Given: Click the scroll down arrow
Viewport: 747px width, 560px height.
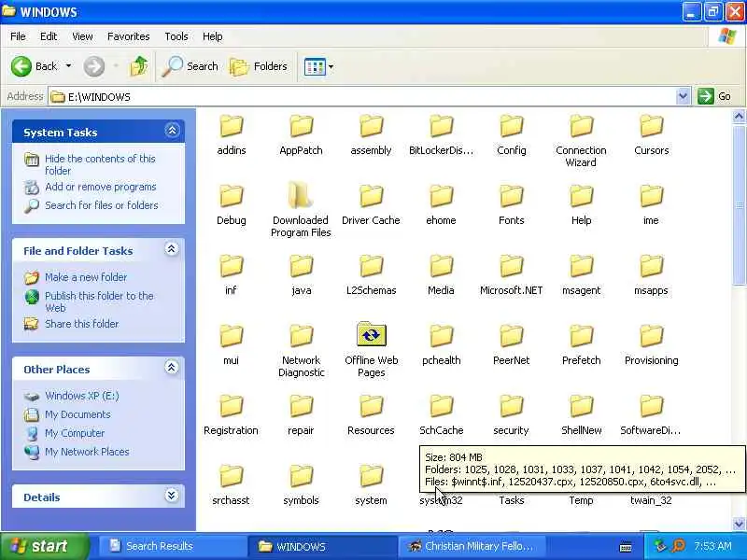Looking at the screenshot, I should (x=739, y=524).
